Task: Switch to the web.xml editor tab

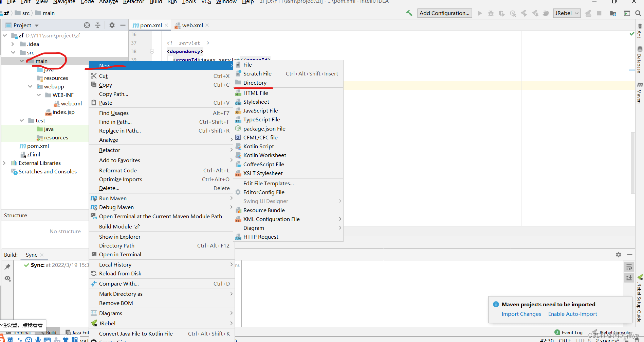Action: pos(192,25)
